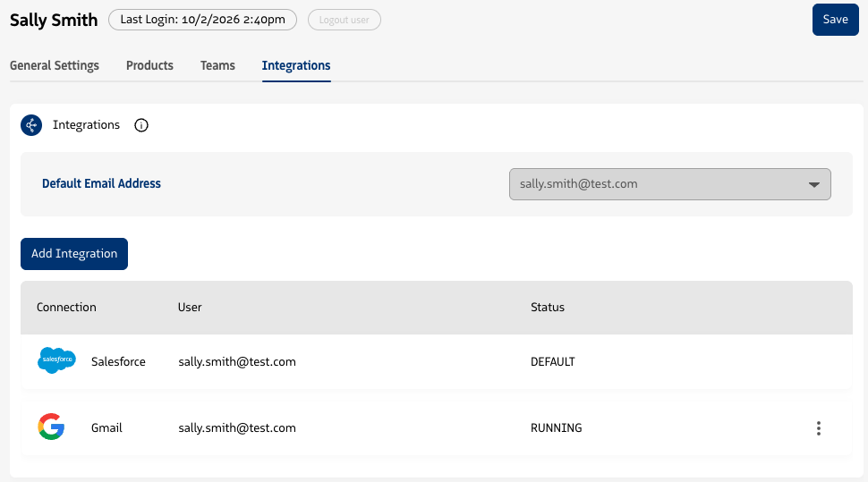The image size is (868, 482).
Task: Click the dropdown arrow beside sally.smith@test.com
Action: 813,185
